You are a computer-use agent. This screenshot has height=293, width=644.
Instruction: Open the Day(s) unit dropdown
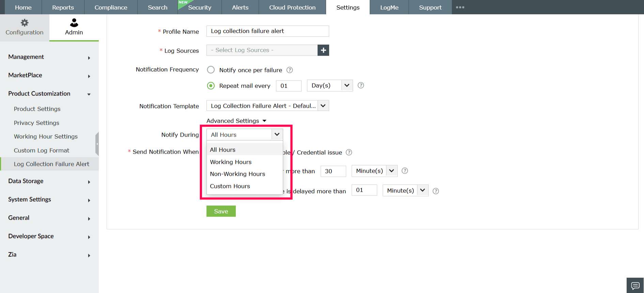(330, 86)
